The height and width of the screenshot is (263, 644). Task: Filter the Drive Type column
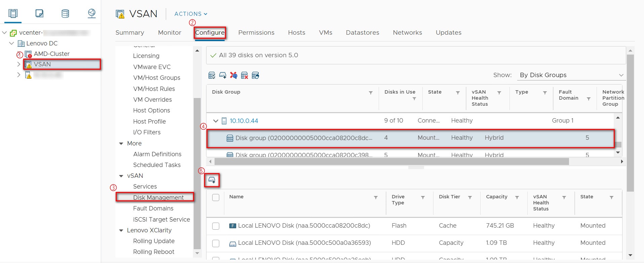point(423,197)
